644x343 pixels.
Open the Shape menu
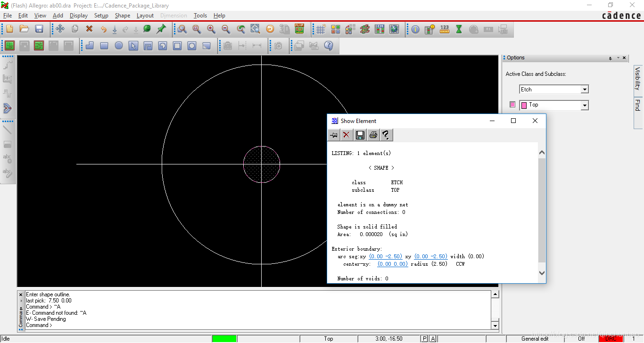122,16
